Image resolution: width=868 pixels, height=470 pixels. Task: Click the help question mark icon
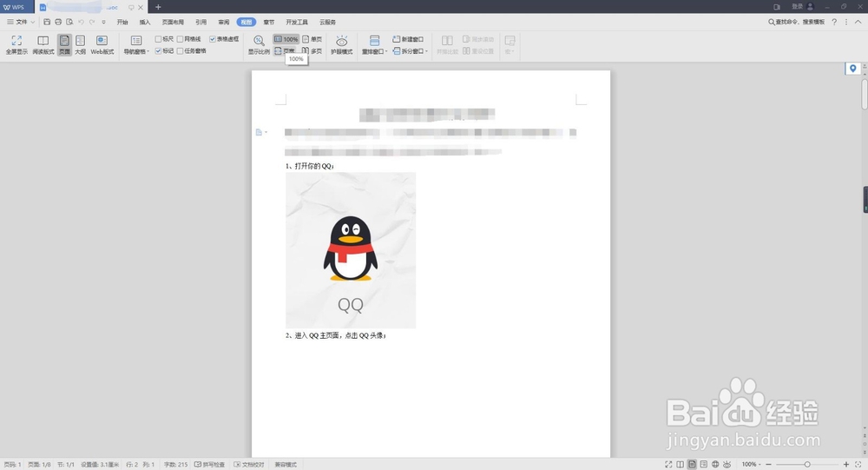(834, 23)
